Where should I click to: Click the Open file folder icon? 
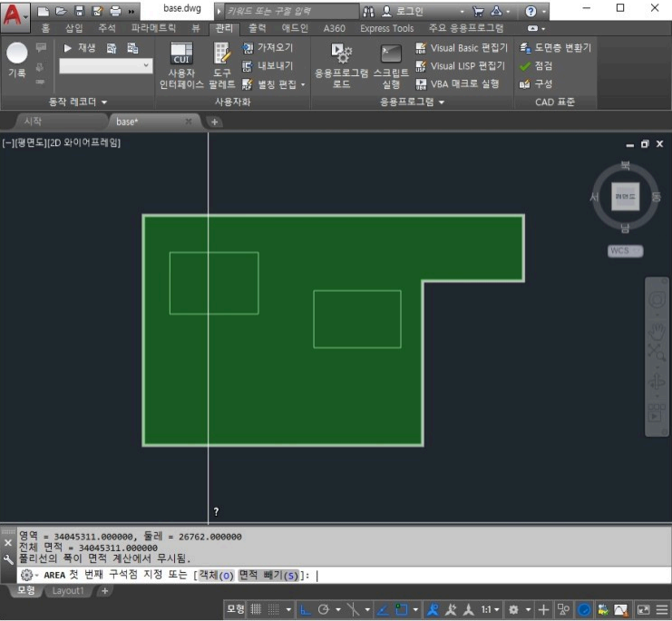pos(61,12)
